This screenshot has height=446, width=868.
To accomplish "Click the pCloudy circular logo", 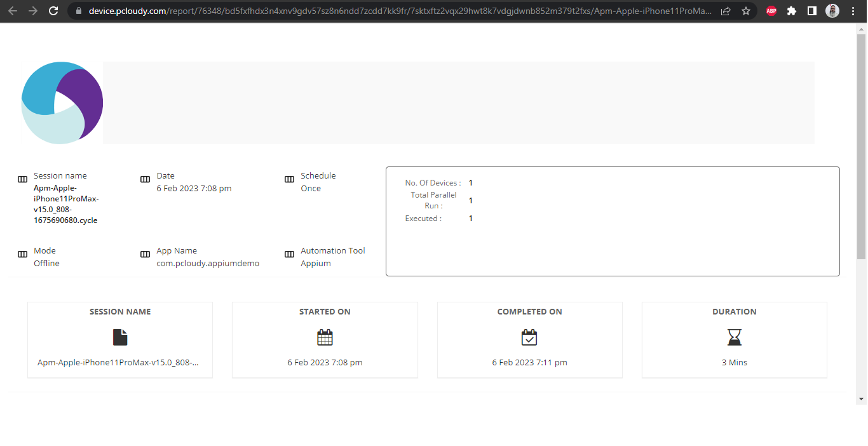I will [62, 103].
